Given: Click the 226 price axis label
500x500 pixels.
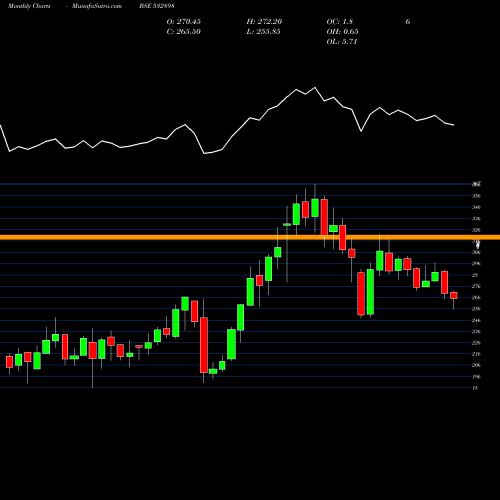Looking at the screenshot, I should click(476, 343).
